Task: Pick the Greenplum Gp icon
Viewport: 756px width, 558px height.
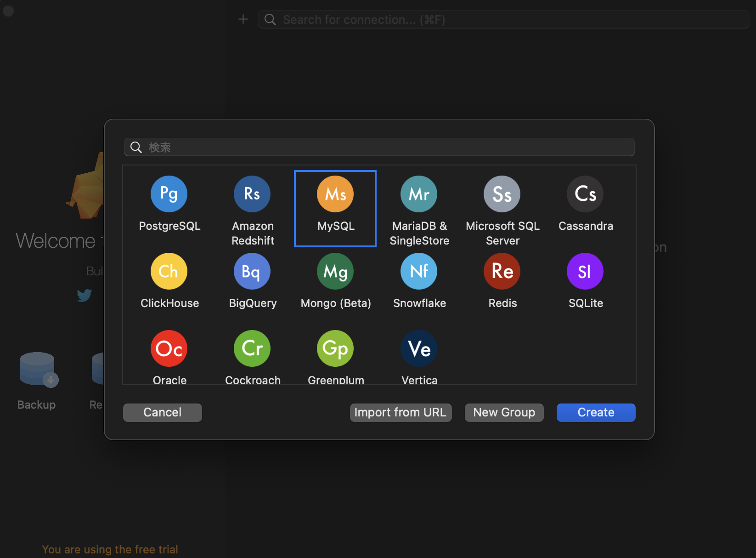Action: coord(335,348)
